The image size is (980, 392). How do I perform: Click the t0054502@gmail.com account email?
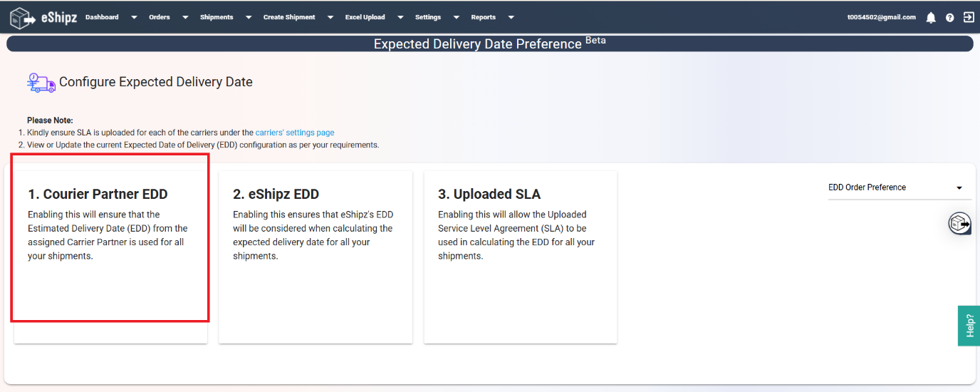click(x=882, y=17)
